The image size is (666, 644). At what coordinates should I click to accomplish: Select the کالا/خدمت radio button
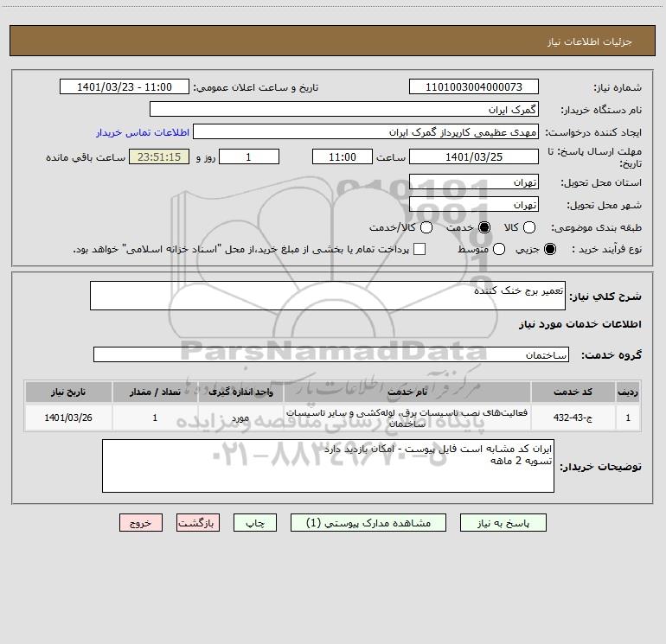point(426,227)
